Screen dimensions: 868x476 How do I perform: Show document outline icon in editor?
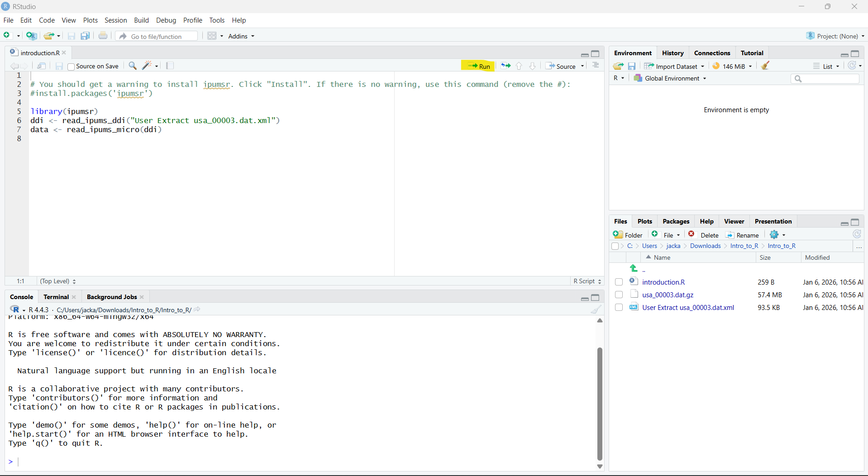pyautogui.click(x=596, y=66)
